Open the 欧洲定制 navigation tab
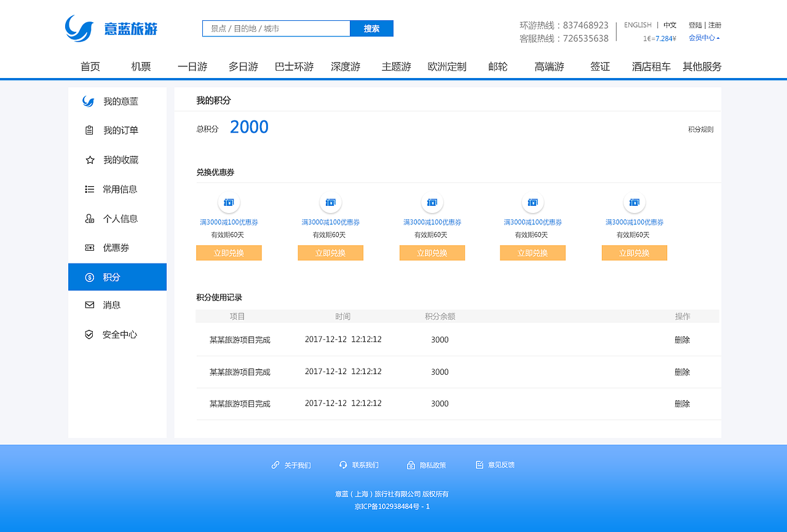Viewport: 787px width, 532px height. 447,67
